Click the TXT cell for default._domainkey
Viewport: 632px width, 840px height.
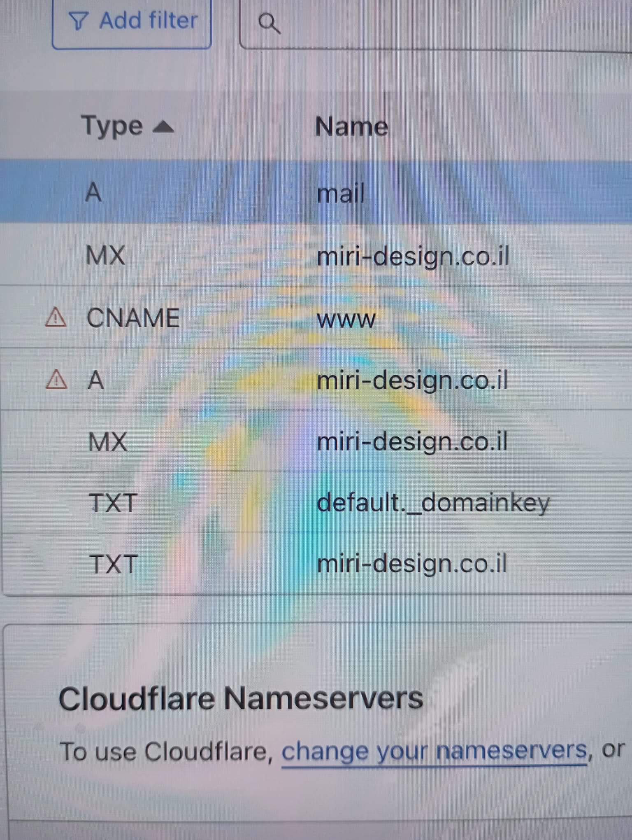[113, 503]
